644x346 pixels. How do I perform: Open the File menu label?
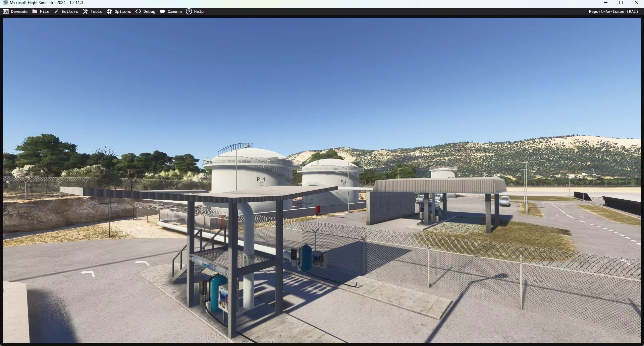[44, 11]
